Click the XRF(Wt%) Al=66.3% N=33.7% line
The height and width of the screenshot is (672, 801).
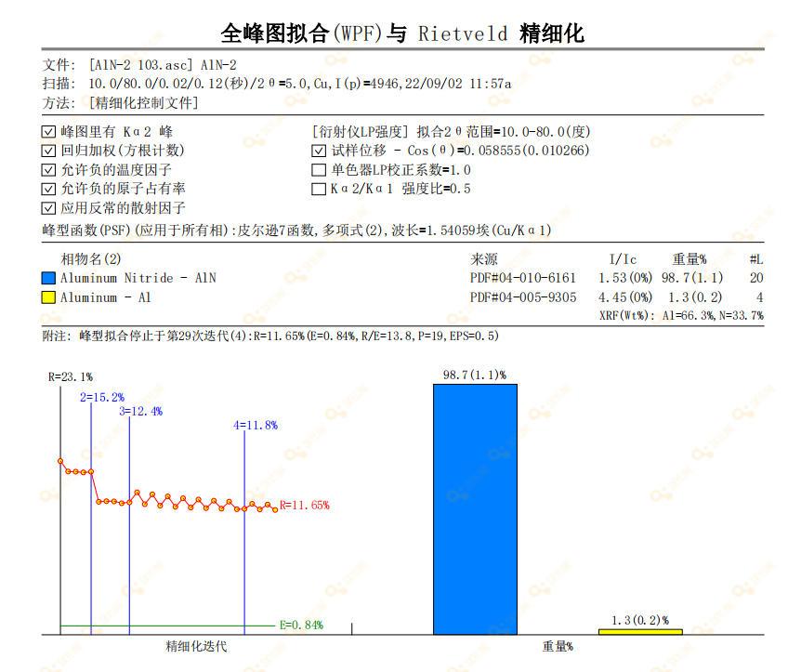(681, 316)
